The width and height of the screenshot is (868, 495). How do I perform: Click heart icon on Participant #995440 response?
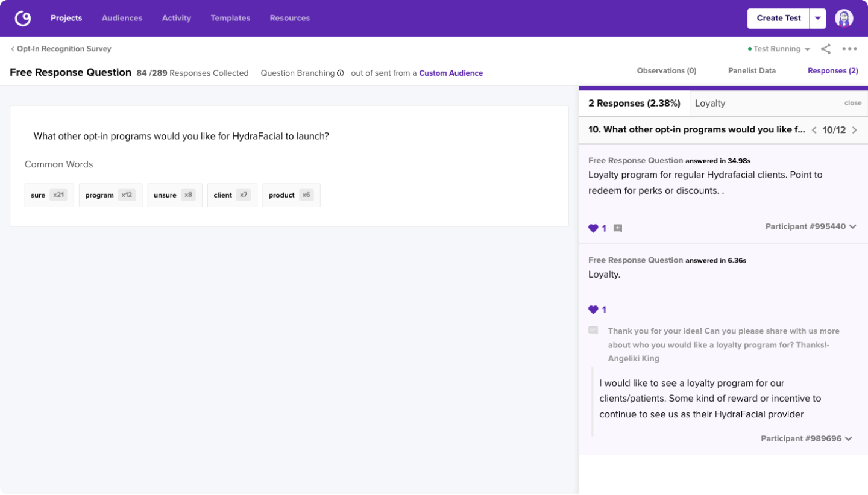coord(593,228)
